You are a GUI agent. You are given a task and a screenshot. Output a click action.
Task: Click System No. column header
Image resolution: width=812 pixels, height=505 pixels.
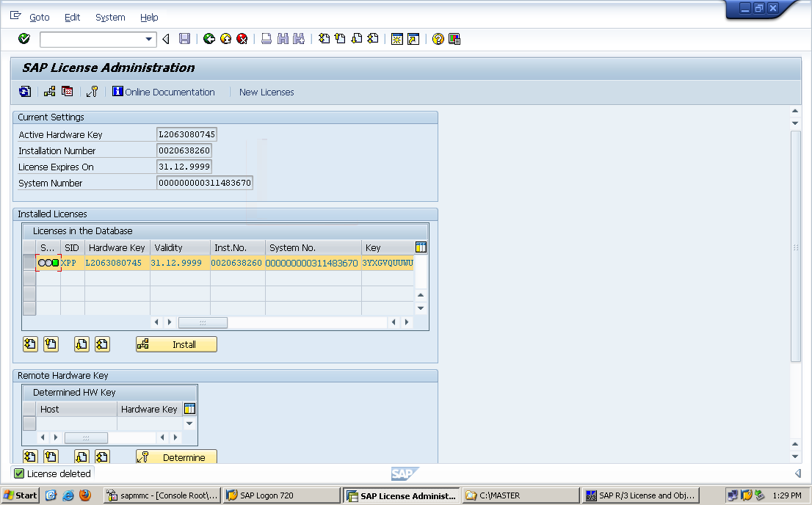[x=313, y=247]
